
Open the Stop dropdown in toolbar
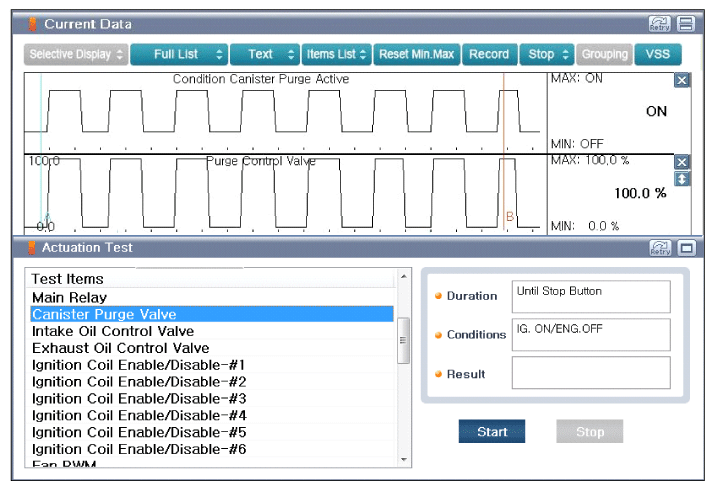click(x=549, y=54)
